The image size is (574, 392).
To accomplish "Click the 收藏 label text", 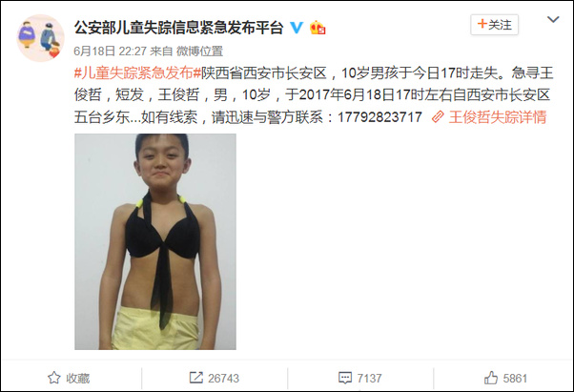I will point(77,378).
